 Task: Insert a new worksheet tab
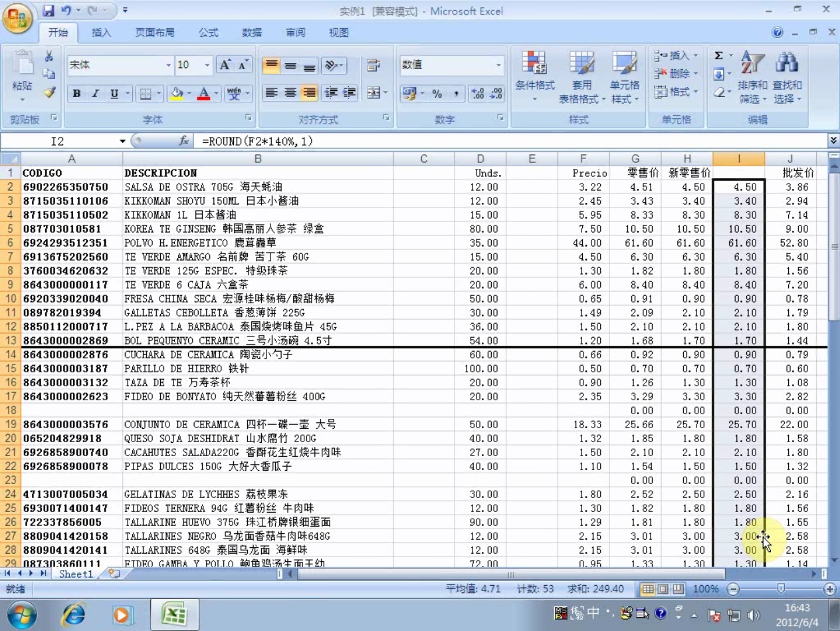114,573
